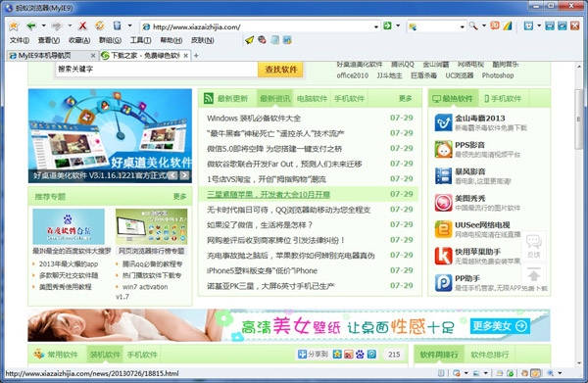Switch to the 装机软件 tab

pos(105,355)
